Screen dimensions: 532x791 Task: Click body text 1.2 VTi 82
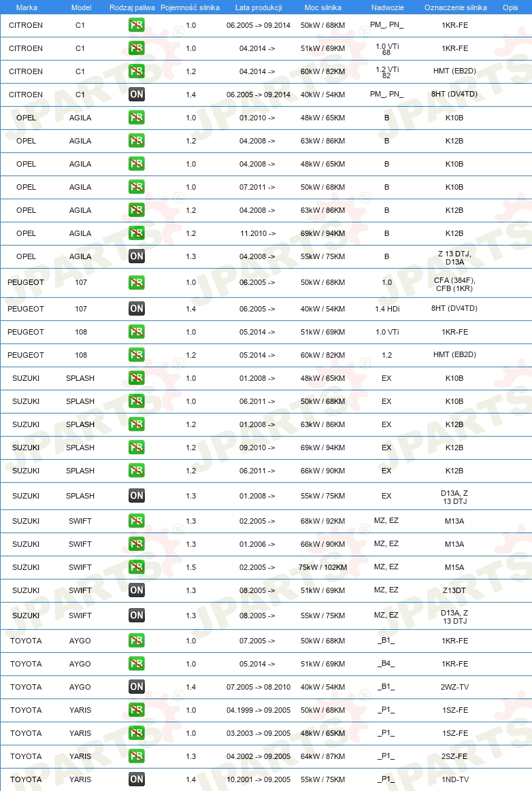387,72
